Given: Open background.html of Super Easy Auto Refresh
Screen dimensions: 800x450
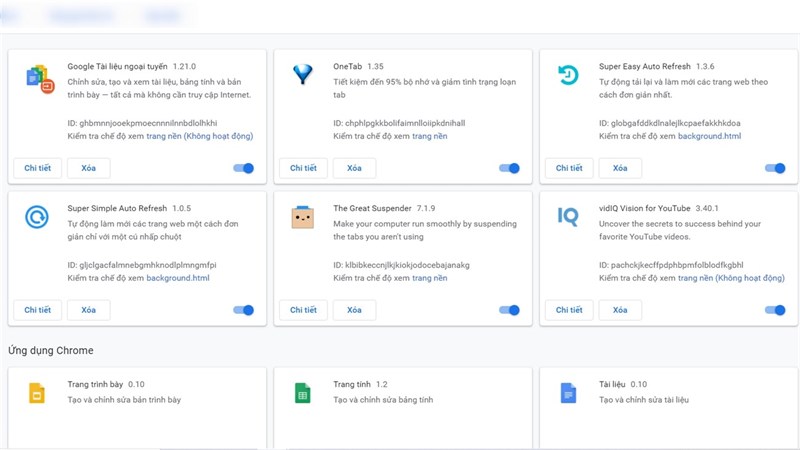Looking at the screenshot, I should click(709, 136).
